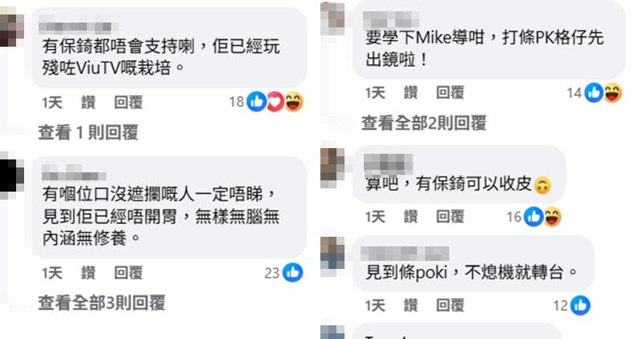
Task: Expand 查看全部3則回覆 replies
Action: (101, 303)
